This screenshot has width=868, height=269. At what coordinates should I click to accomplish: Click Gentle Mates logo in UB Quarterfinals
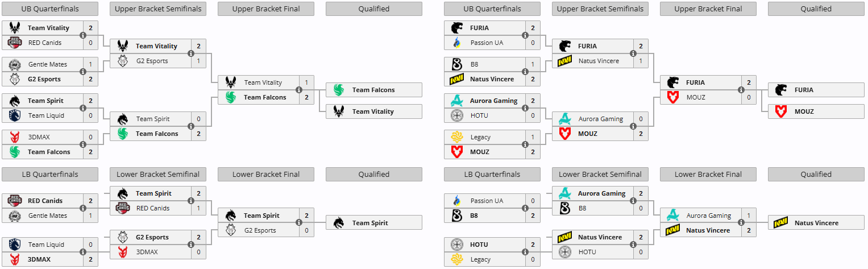15,65
